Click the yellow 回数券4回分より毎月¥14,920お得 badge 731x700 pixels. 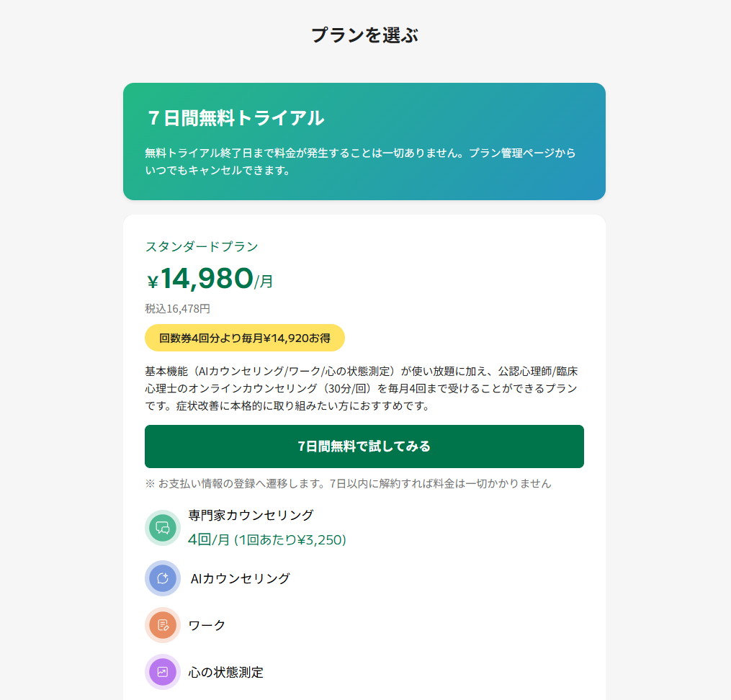click(245, 338)
